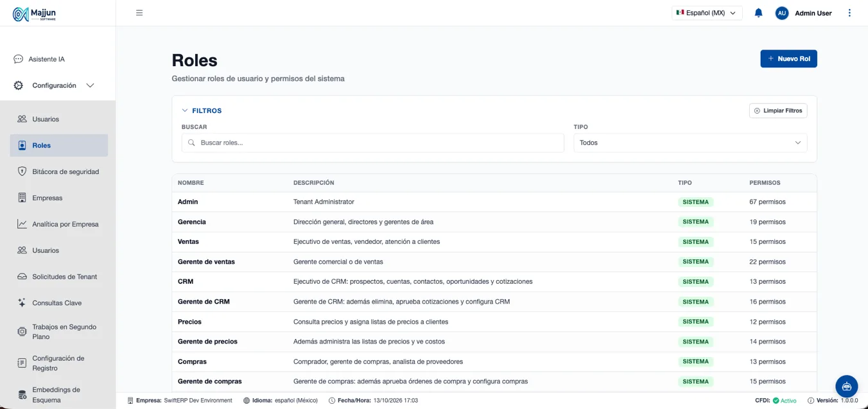Click the "67 permisos" cell

767,202
